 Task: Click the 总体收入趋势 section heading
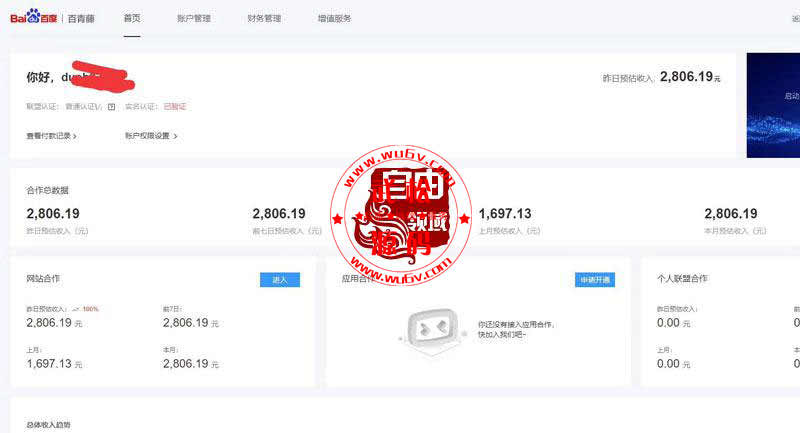[49, 424]
